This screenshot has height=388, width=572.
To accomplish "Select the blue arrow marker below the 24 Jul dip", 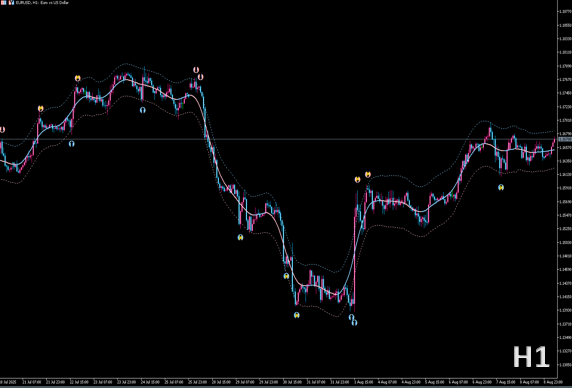I will point(143,110).
